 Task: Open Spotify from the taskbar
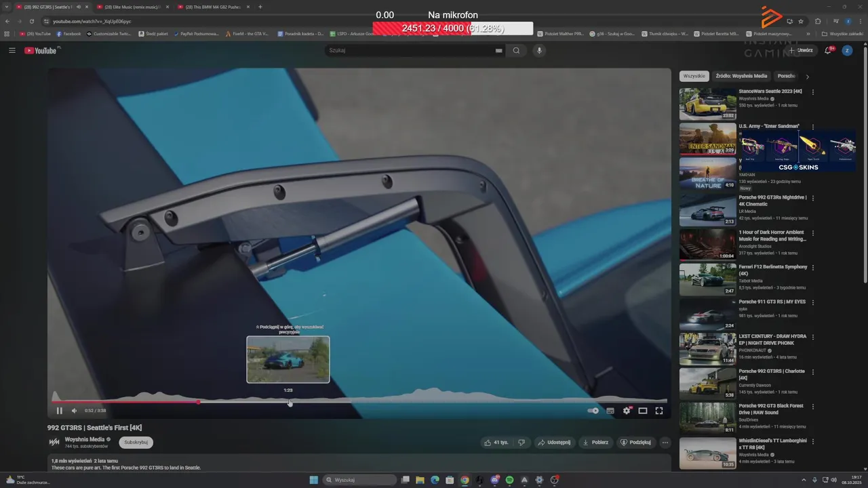pyautogui.click(x=510, y=480)
